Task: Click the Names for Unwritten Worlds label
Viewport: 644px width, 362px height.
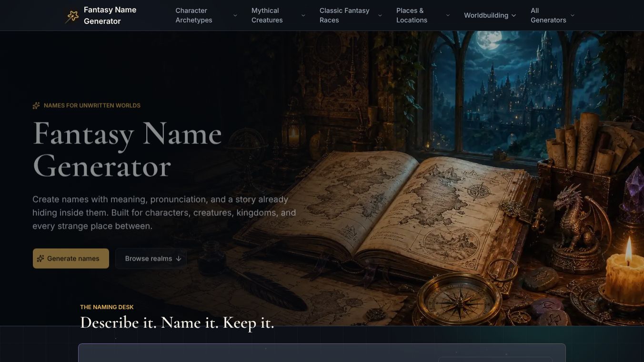Action: point(92,106)
